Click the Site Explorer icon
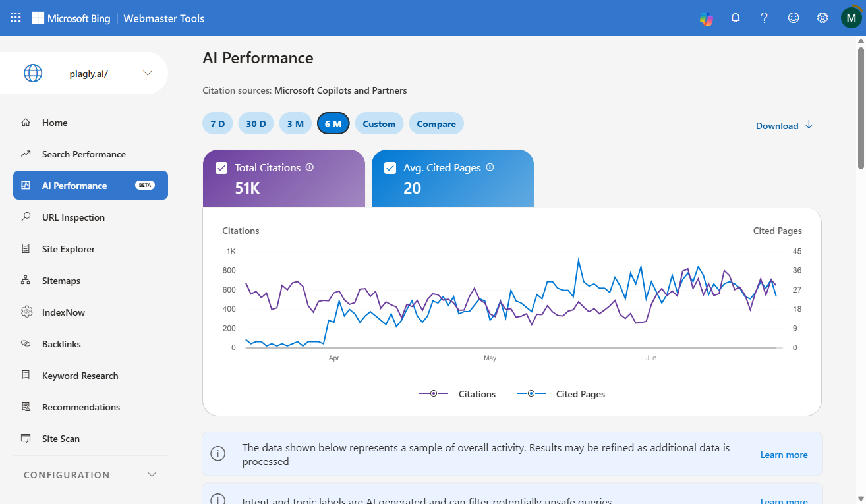The height and width of the screenshot is (504, 866). tap(26, 249)
